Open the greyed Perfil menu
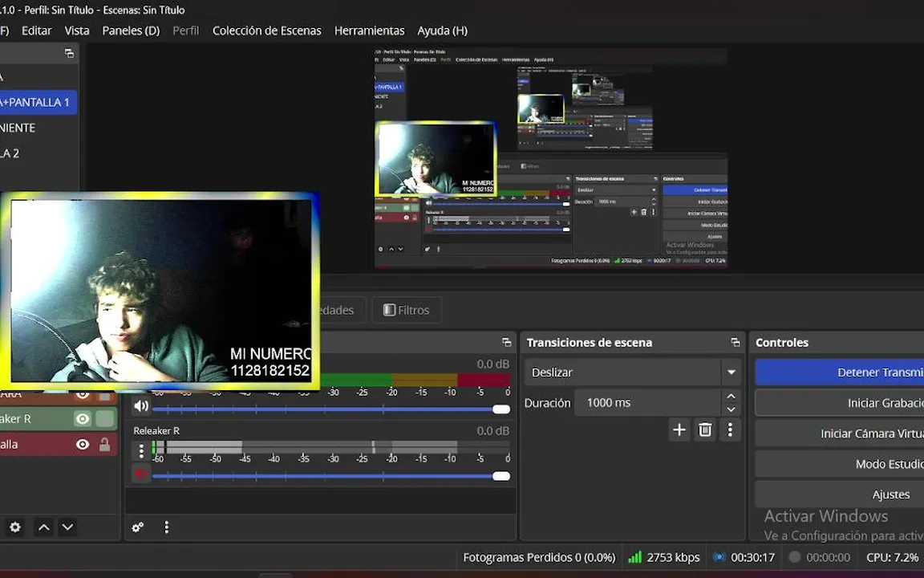924x578 pixels. click(x=185, y=31)
